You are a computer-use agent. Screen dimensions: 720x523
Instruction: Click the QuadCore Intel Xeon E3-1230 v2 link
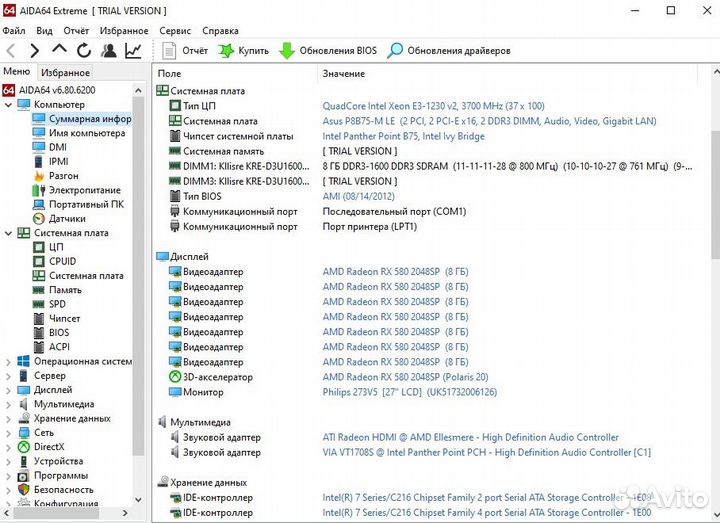tap(433, 106)
